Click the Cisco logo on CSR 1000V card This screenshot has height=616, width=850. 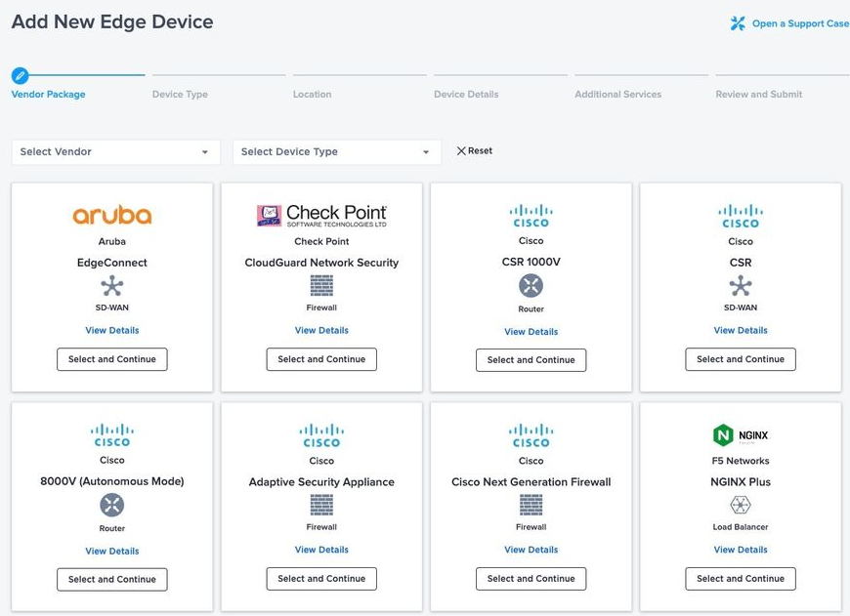(x=531, y=216)
